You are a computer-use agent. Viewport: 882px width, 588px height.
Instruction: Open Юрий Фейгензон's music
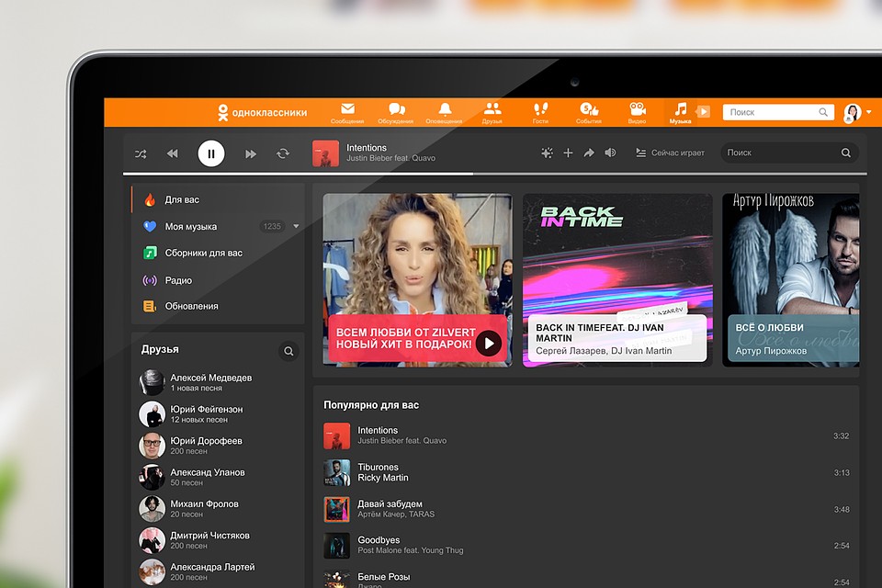[x=219, y=414]
